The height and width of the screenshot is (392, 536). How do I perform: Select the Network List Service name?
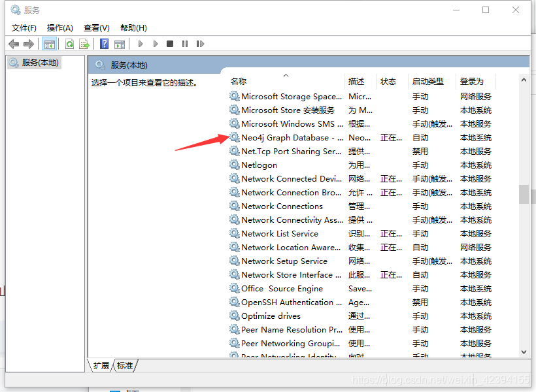pos(280,234)
